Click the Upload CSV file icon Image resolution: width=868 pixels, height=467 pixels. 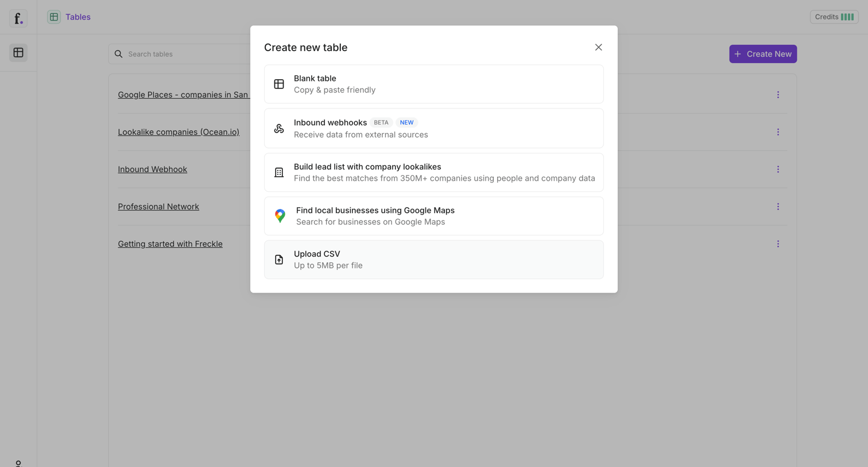coord(279,260)
